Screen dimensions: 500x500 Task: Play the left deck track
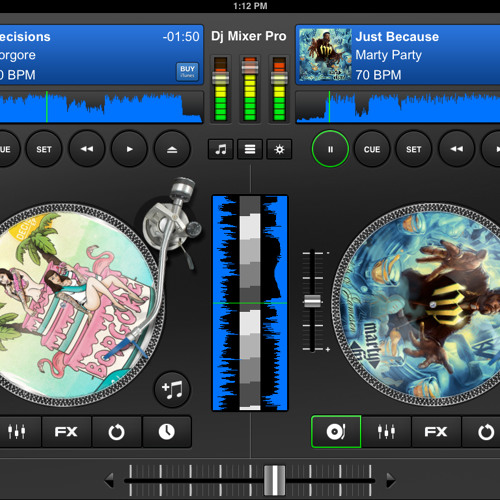pos(129,149)
